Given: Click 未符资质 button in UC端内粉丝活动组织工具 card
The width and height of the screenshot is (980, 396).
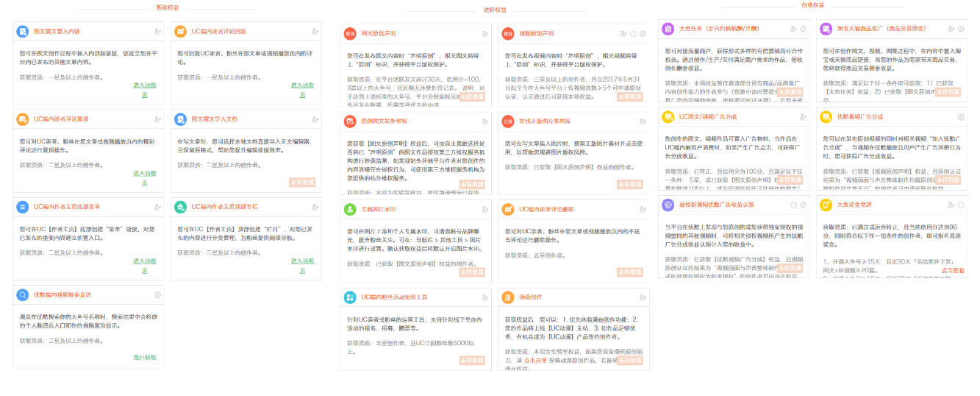Looking at the screenshot, I should click(x=472, y=360).
